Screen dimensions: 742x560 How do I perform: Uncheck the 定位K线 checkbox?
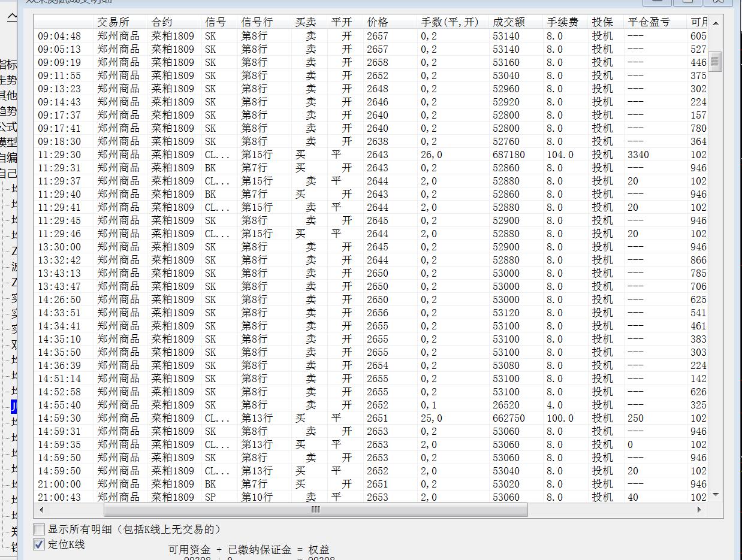pyautogui.click(x=40, y=544)
